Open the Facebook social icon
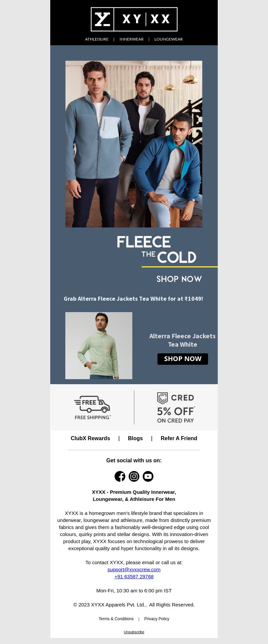The height and width of the screenshot is (644, 268). (120, 476)
